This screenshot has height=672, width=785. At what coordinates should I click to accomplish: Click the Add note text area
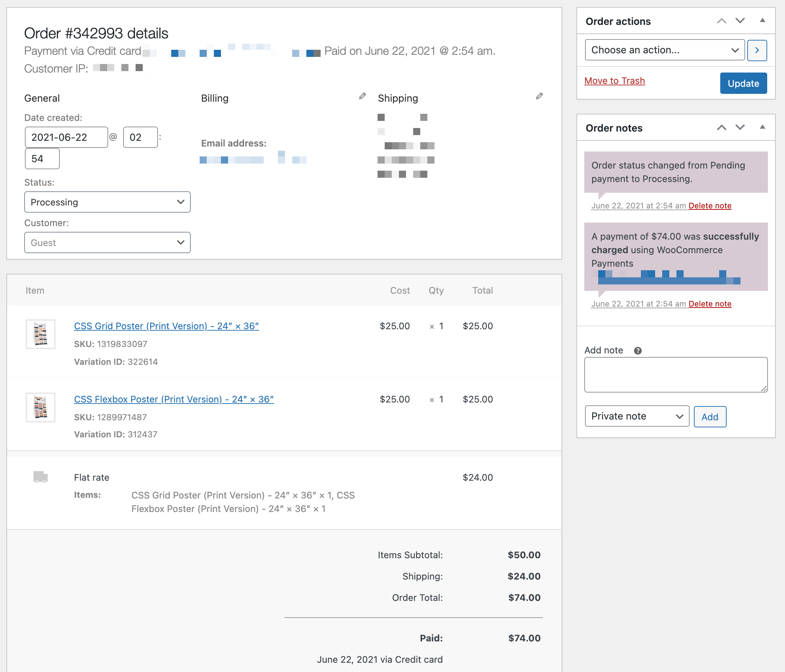coord(676,374)
